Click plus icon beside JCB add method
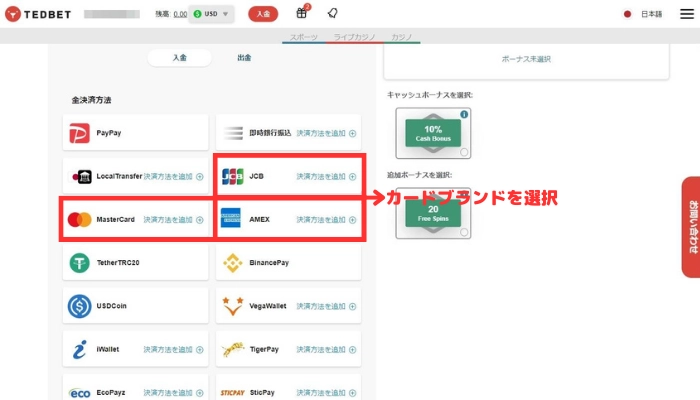The height and width of the screenshot is (400, 700). (353, 177)
